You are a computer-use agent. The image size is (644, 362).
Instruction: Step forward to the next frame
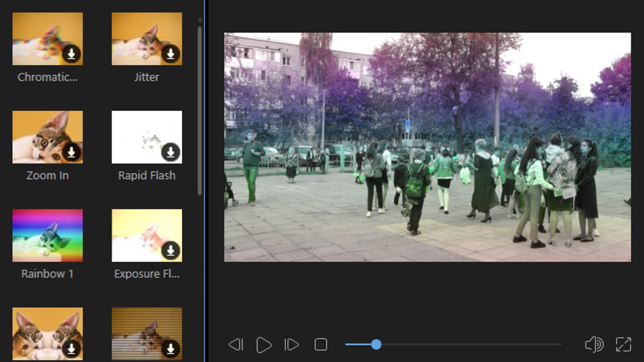click(291, 345)
